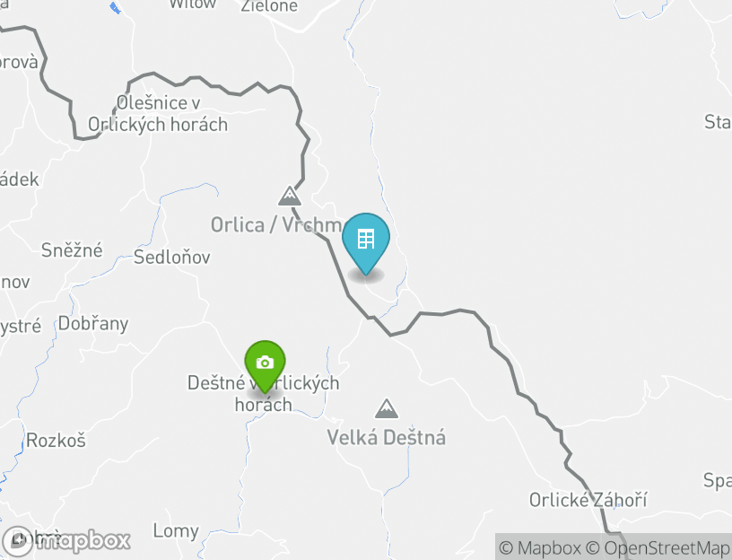
Task: Click the blue building map pin
Action: [x=366, y=243]
